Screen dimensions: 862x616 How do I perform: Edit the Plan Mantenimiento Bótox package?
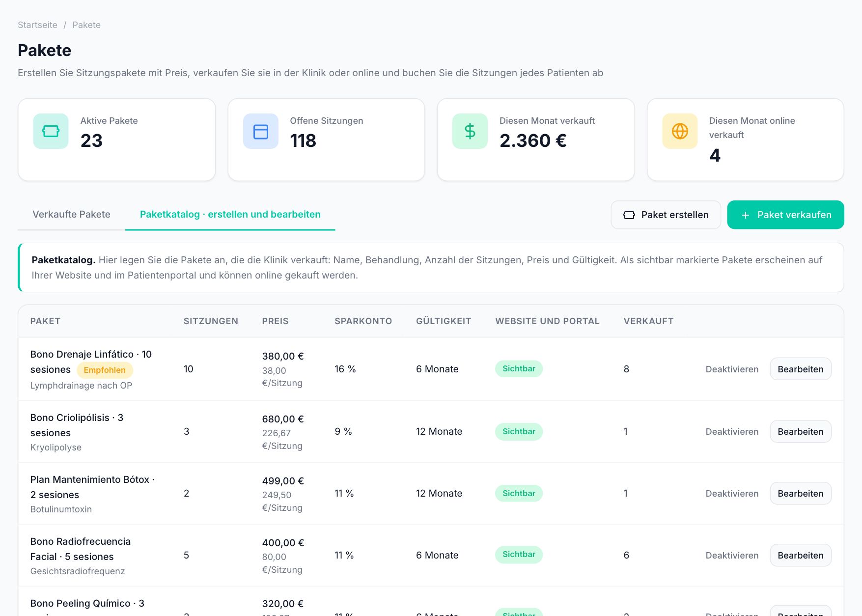point(801,493)
